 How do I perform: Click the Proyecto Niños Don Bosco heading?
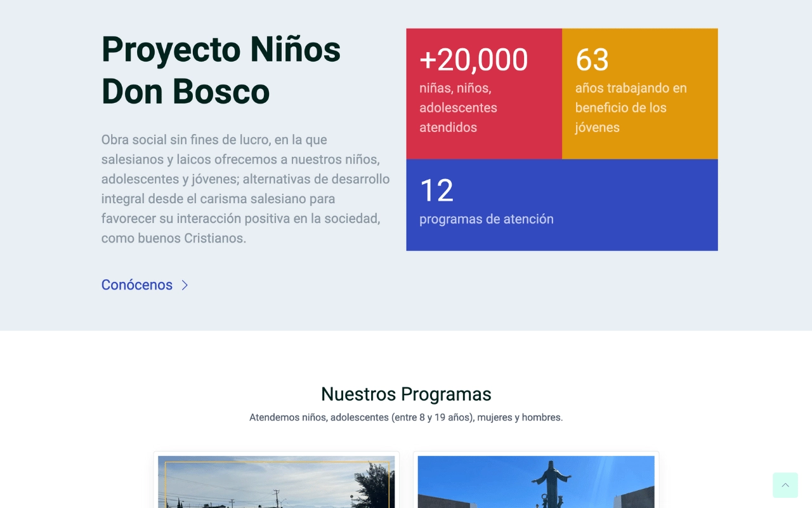pyautogui.click(x=221, y=70)
